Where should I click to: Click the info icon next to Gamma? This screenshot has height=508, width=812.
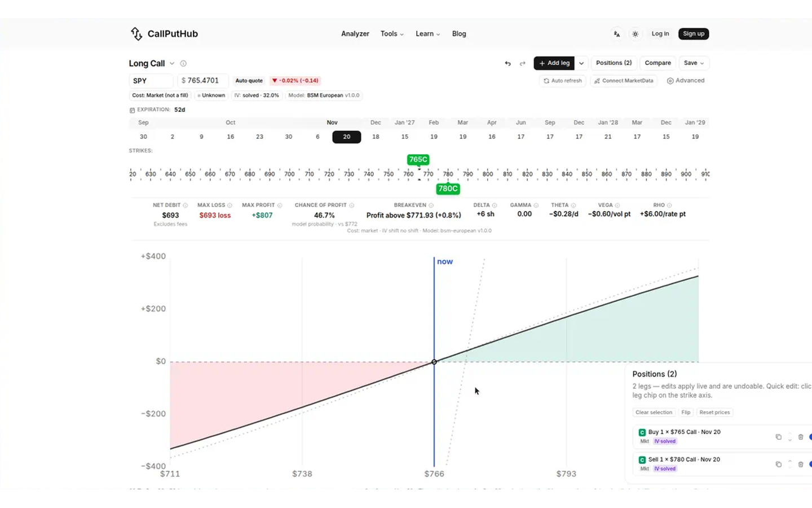(x=536, y=205)
